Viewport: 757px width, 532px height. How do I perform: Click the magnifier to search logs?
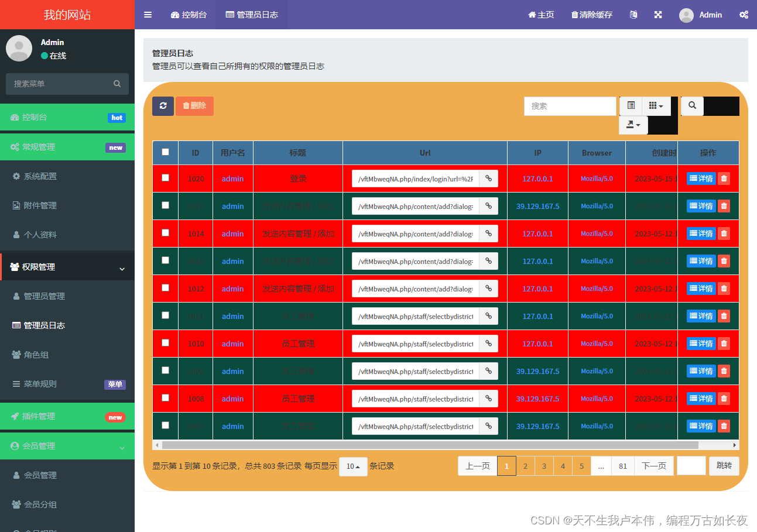(x=691, y=106)
